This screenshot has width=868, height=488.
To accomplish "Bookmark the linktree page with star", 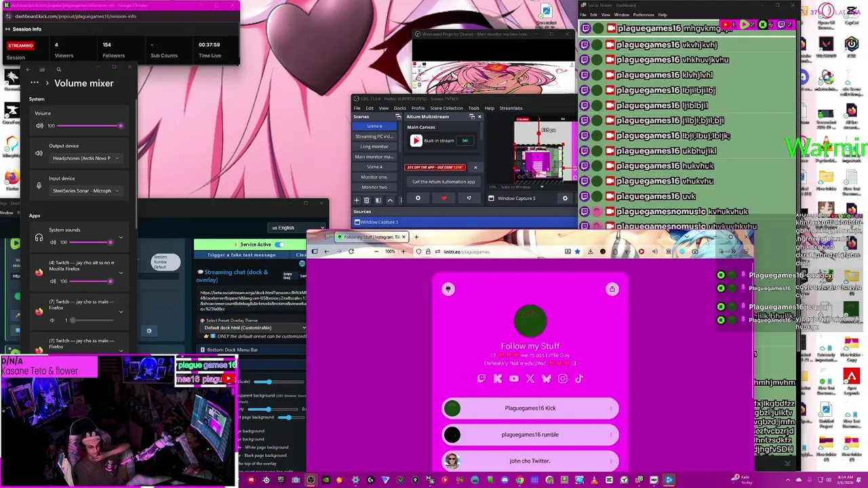I will tap(577, 251).
